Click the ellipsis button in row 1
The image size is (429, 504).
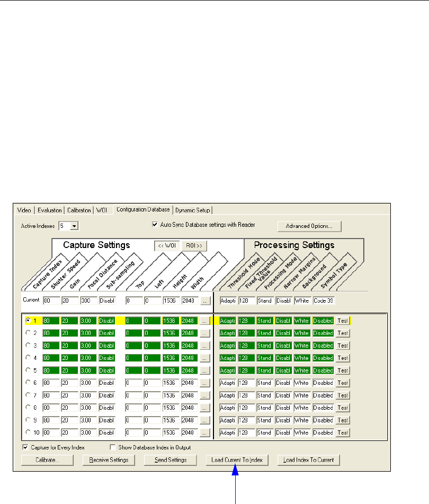click(204, 321)
